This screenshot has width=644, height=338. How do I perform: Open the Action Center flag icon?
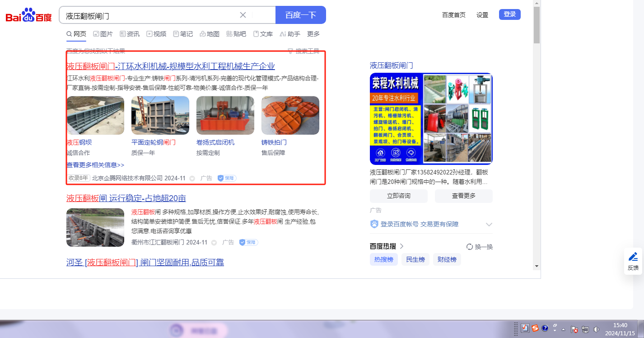(575, 329)
